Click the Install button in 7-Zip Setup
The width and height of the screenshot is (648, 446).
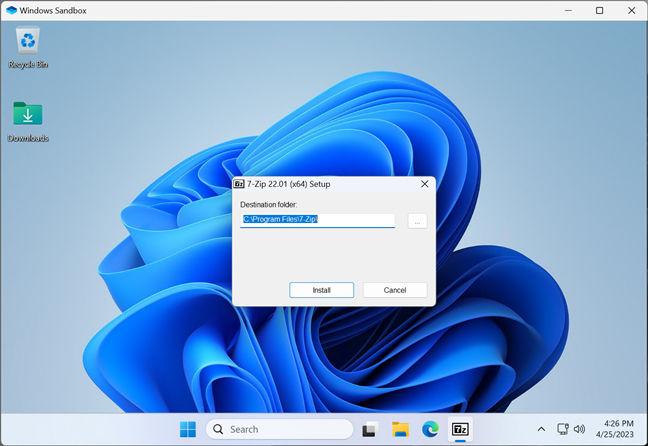(x=321, y=290)
